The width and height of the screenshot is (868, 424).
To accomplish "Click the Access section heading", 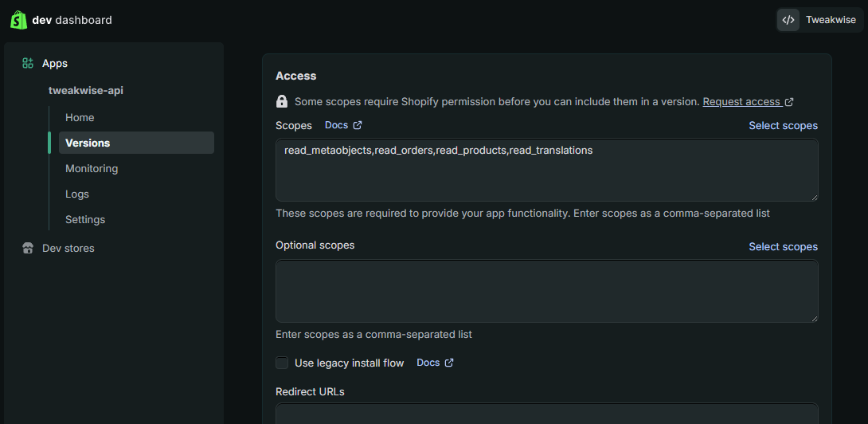I will [296, 76].
